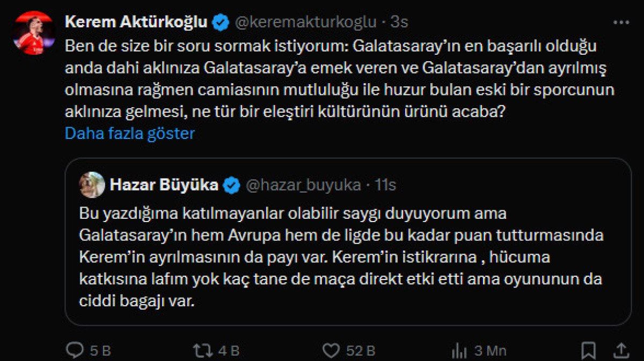Open the @keremakturkoglu handle link
Screen dimensions: 644x361
click(x=305, y=23)
